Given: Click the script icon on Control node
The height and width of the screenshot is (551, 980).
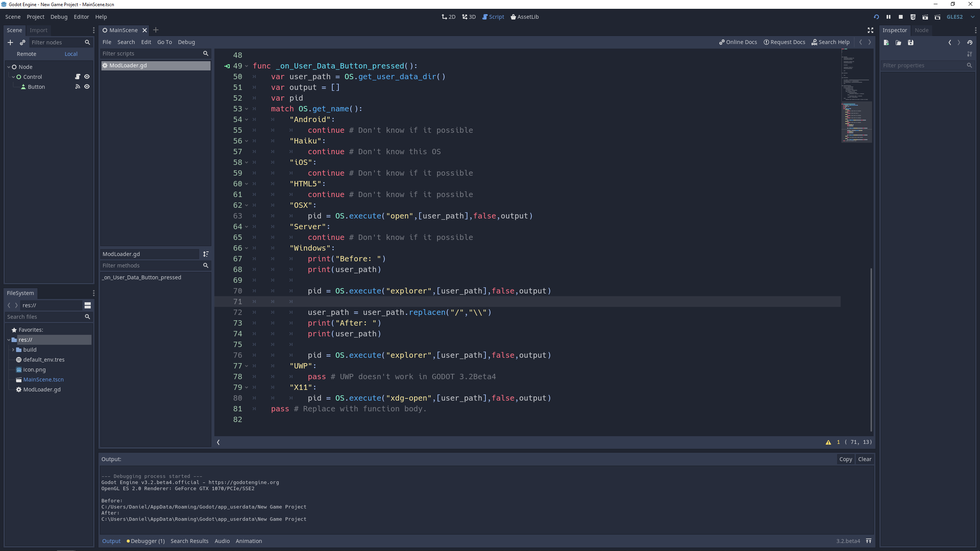Looking at the screenshot, I should pyautogui.click(x=78, y=77).
